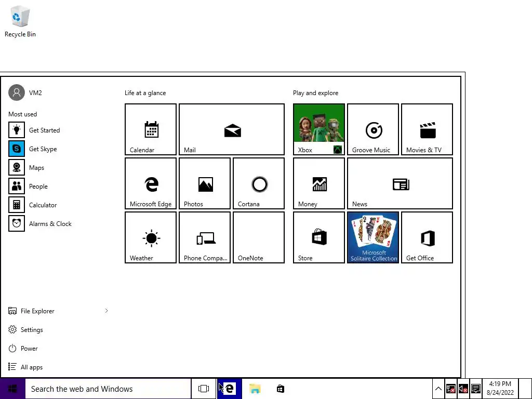Click the Windows Start button
The height and width of the screenshot is (399, 532).
pos(12,389)
